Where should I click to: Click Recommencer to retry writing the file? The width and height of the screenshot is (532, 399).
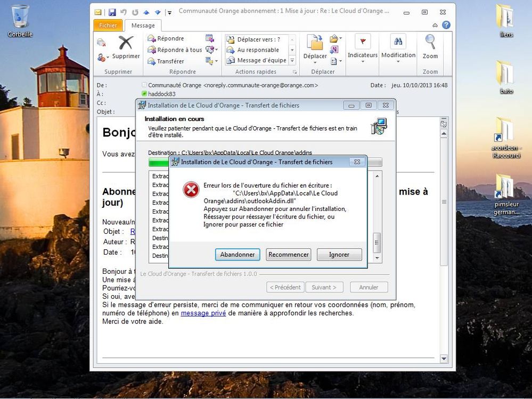click(289, 255)
